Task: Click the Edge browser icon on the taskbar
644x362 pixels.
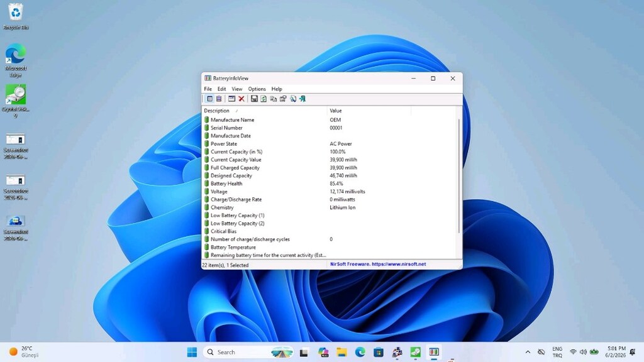Action: pos(360,352)
